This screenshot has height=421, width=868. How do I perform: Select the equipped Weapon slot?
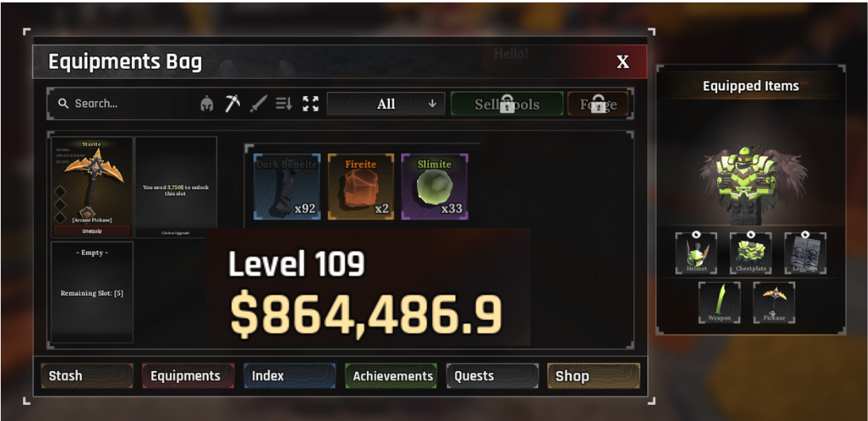coord(719,303)
